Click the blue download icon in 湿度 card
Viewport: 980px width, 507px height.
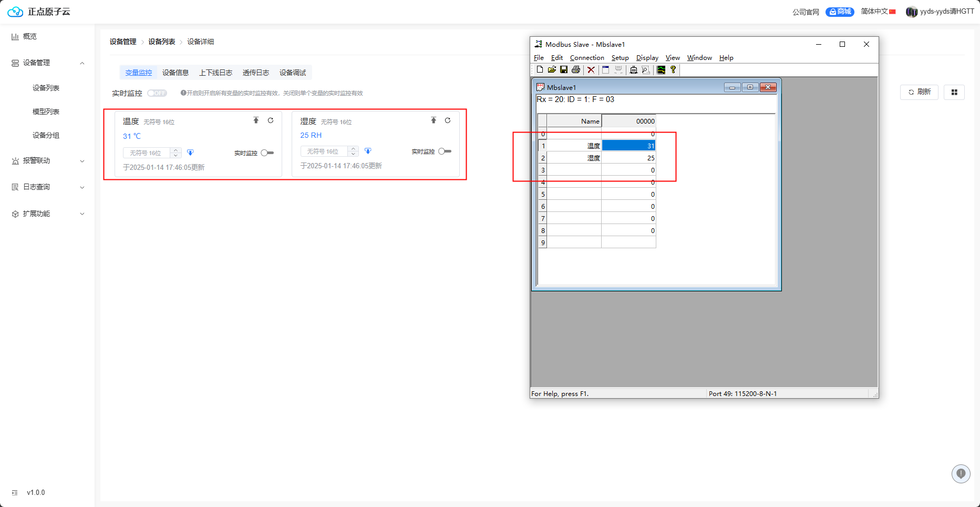point(368,151)
